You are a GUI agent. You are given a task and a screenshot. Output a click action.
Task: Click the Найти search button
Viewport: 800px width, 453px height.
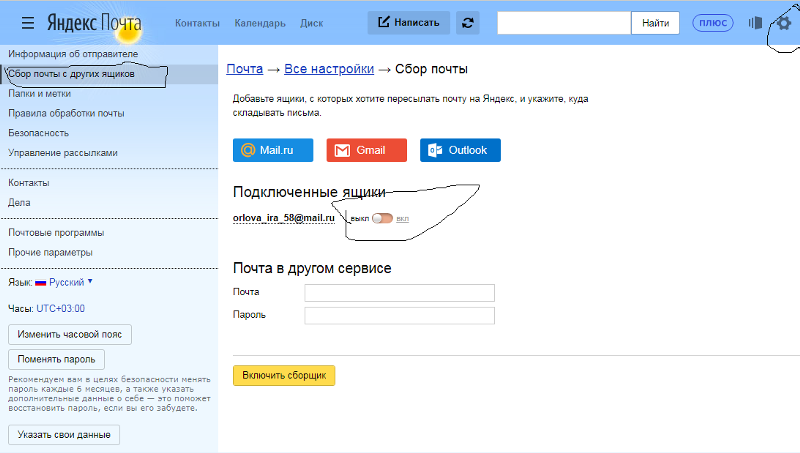coord(655,23)
